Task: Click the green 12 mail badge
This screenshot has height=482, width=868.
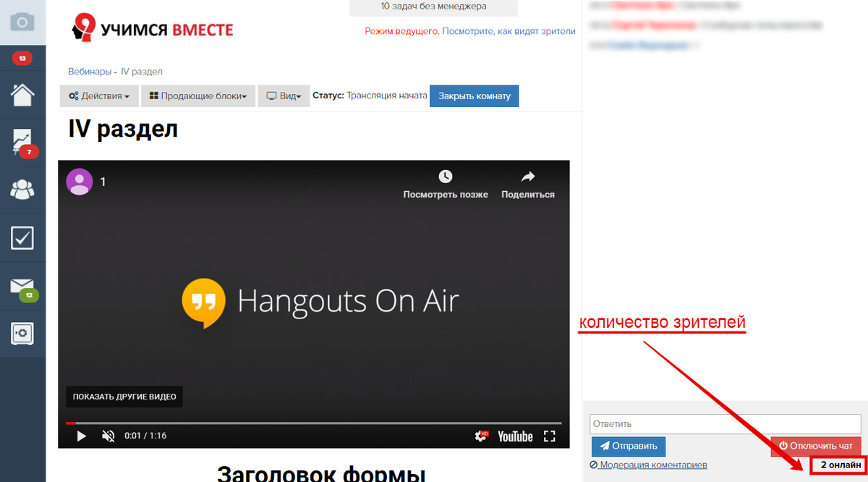Action: coord(29,295)
